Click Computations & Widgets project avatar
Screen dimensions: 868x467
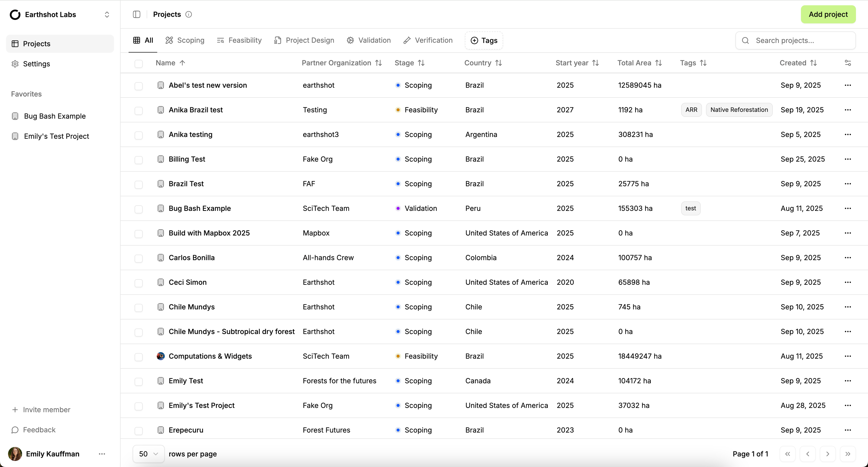tap(161, 356)
